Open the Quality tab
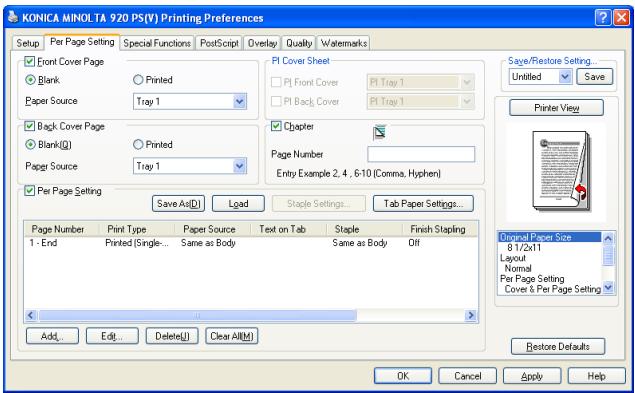Viewport: 635px width, 393px height. coord(299,43)
